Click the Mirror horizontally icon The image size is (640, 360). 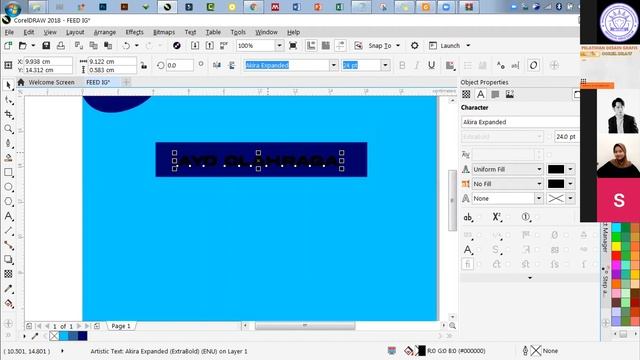tap(217, 65)
